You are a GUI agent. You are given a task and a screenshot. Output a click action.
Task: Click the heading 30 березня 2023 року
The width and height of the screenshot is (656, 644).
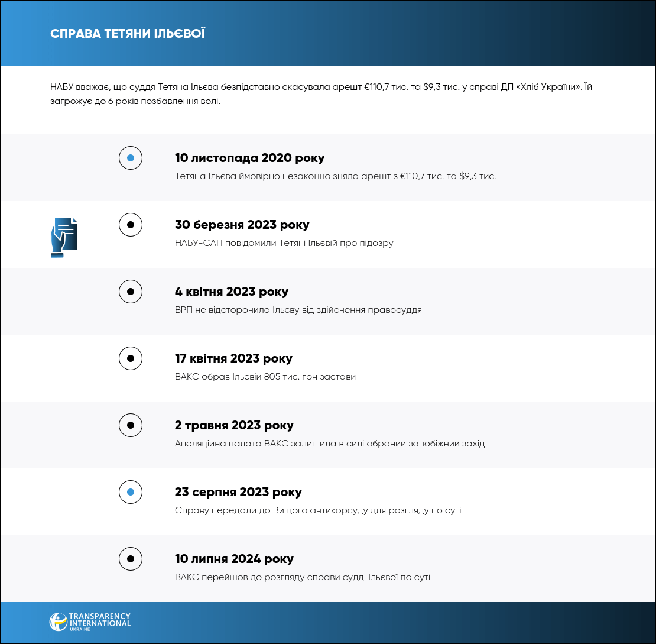click(x=242, y=225)
